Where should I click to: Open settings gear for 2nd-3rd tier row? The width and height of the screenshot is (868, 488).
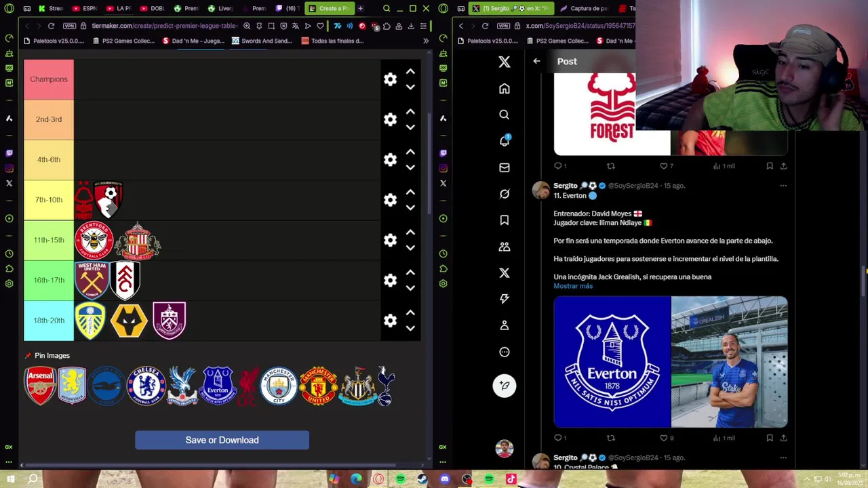(x=390, y=119)
